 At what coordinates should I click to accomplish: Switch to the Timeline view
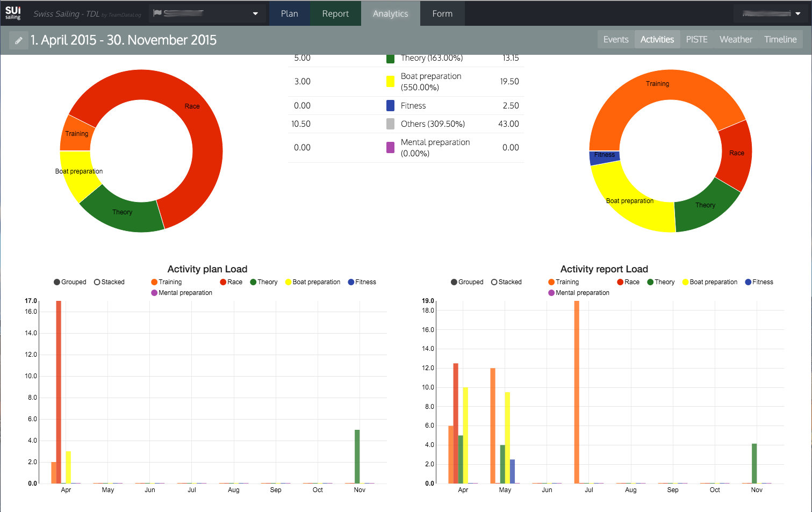(780, 39)
